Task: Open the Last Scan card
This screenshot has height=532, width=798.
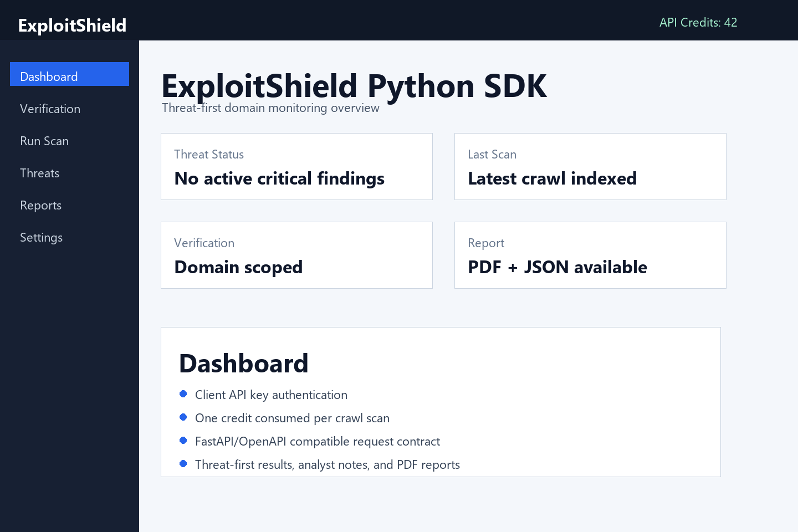Action: [x=590, y=166]
